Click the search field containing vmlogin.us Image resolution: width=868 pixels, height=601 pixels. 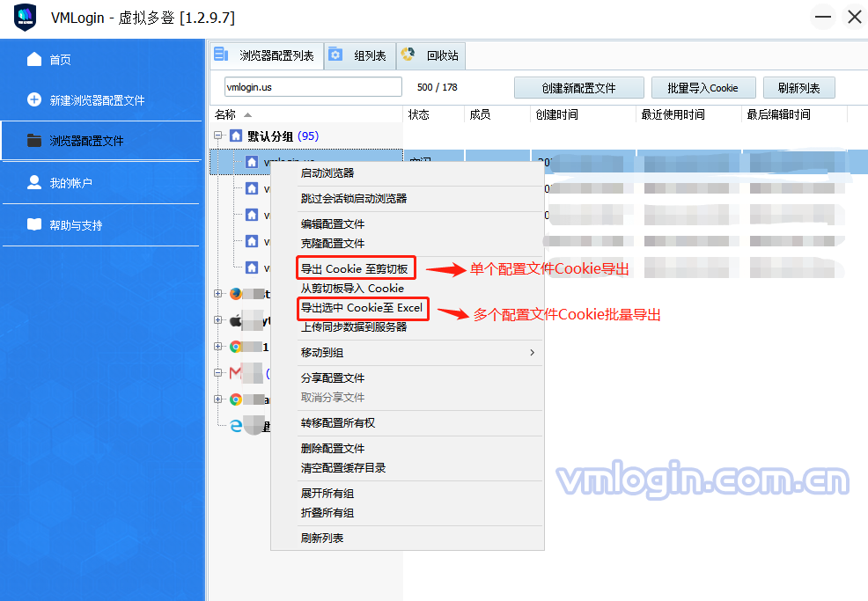(313, 87)
